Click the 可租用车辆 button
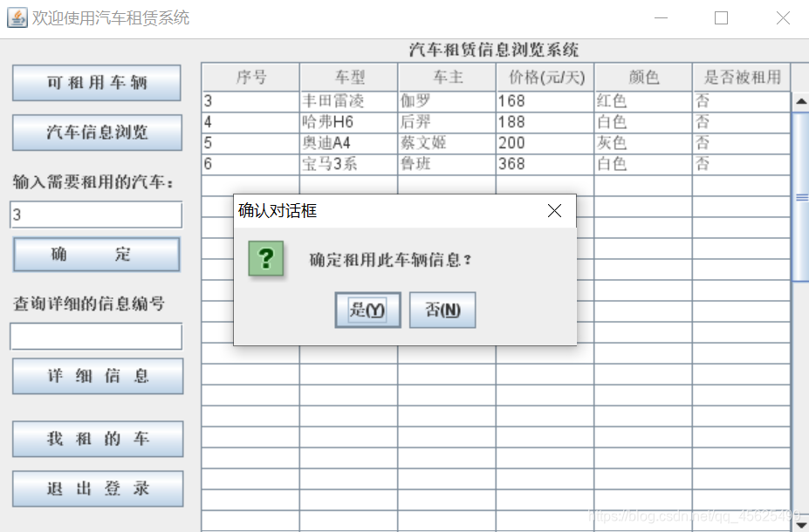The image size is (809, 532). click(x=96, y=83)
